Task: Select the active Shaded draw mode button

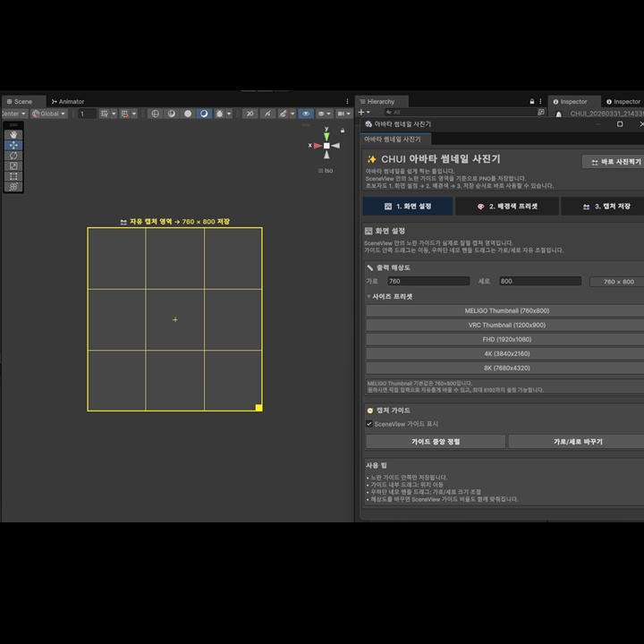Action: tap(204, 114)
